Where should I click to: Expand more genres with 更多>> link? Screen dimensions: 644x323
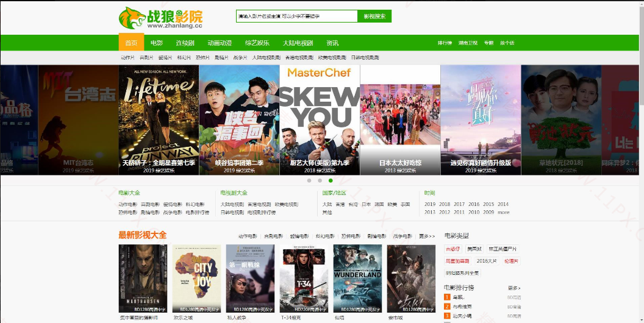click(x=427, y=236)
